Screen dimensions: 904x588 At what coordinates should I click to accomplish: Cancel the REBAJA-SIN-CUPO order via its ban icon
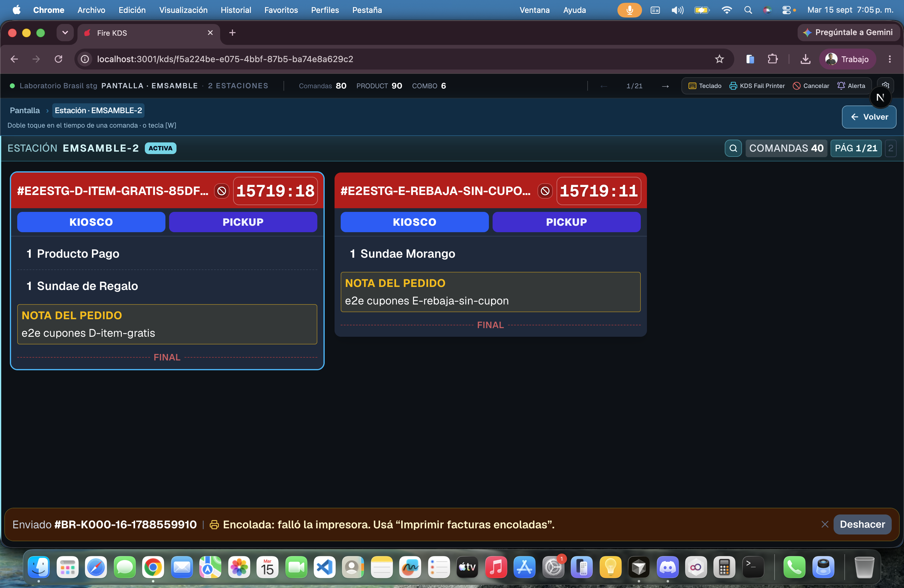(x=545, y=191)
